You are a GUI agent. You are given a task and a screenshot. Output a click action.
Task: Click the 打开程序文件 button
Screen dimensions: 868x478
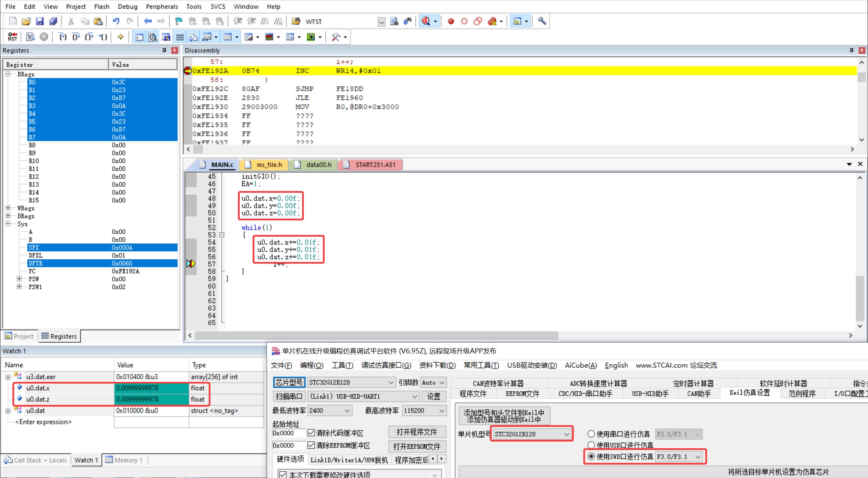pos(417,432)
